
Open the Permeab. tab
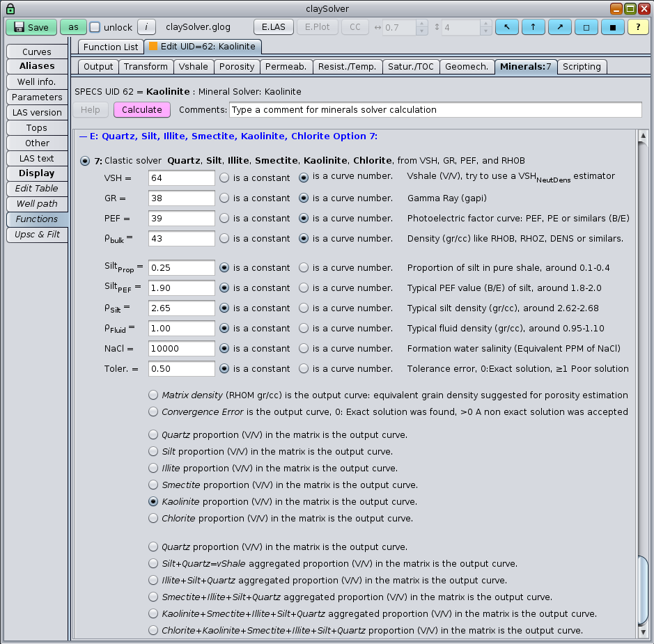pos(286,67)
